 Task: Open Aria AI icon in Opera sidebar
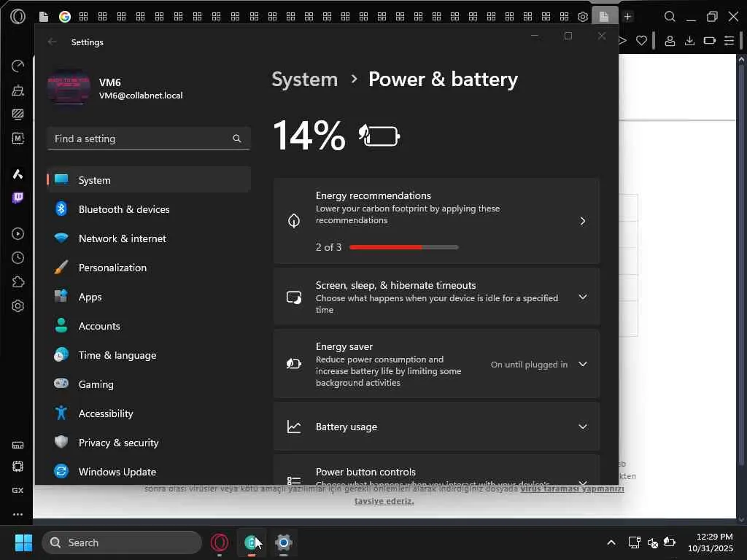[x=18, y=174]
